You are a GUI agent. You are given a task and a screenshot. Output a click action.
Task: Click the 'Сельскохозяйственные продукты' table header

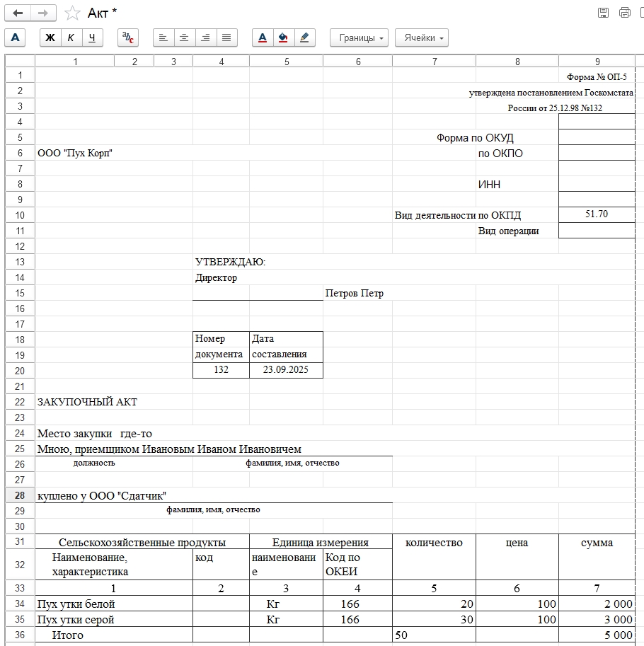(142, 542)
